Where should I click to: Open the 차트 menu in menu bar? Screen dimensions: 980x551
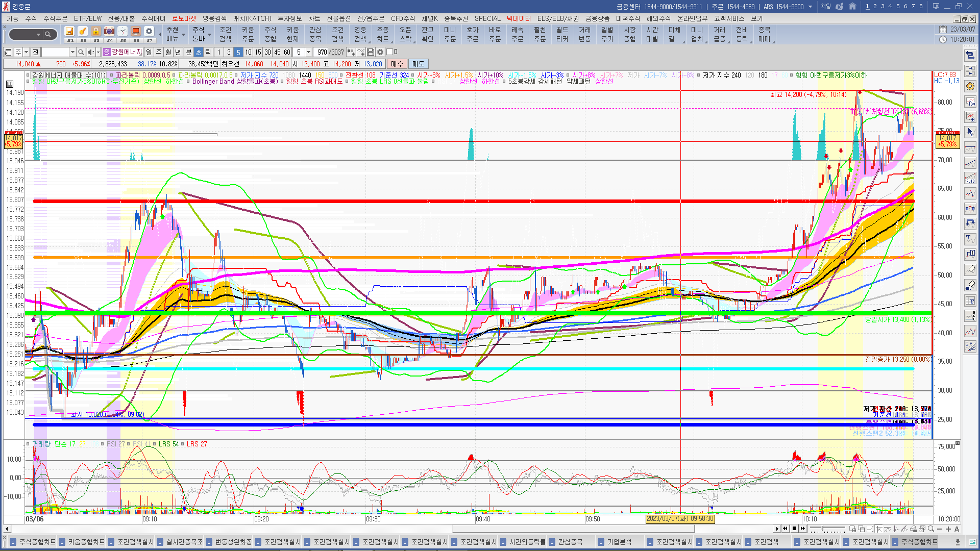tap(314, 18)
